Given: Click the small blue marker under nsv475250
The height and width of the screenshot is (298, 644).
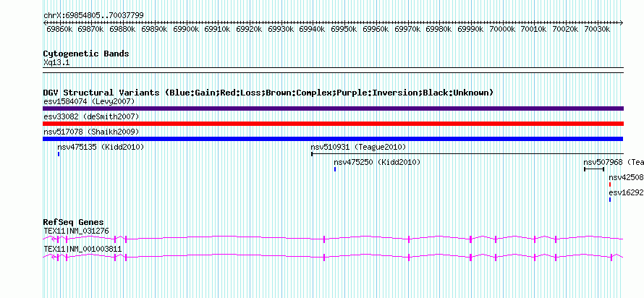Looking at the screenshot, I should pyautogui.click(x=335, y=169).
